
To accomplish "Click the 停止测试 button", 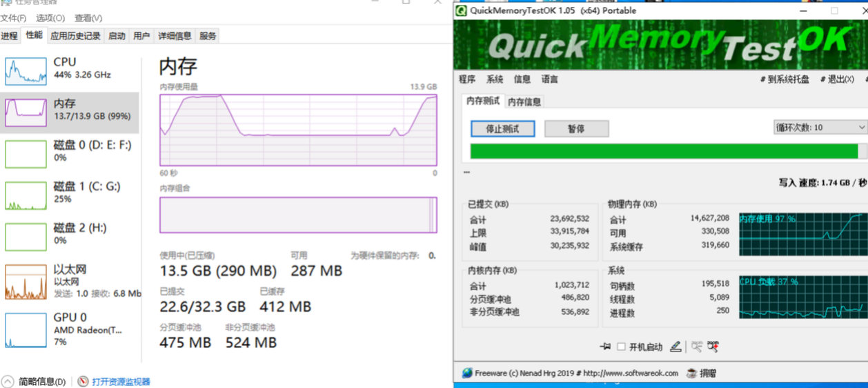I will 502,128.
